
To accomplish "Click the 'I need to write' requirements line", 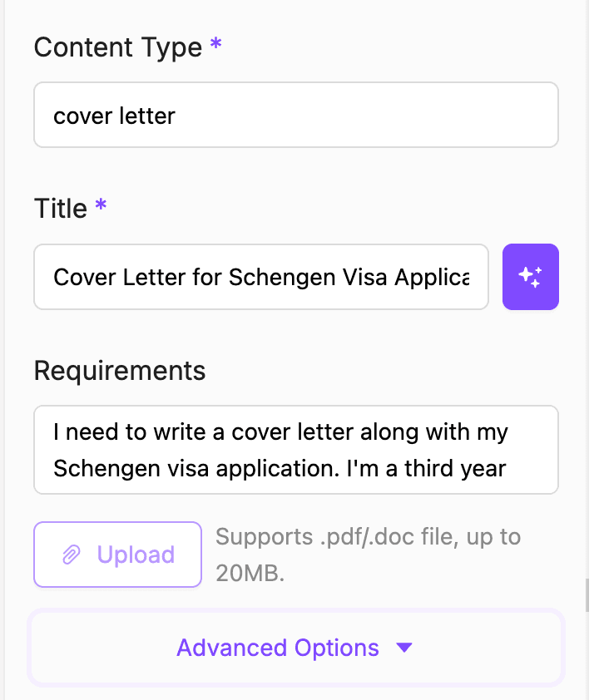I will tap(280, 432).
